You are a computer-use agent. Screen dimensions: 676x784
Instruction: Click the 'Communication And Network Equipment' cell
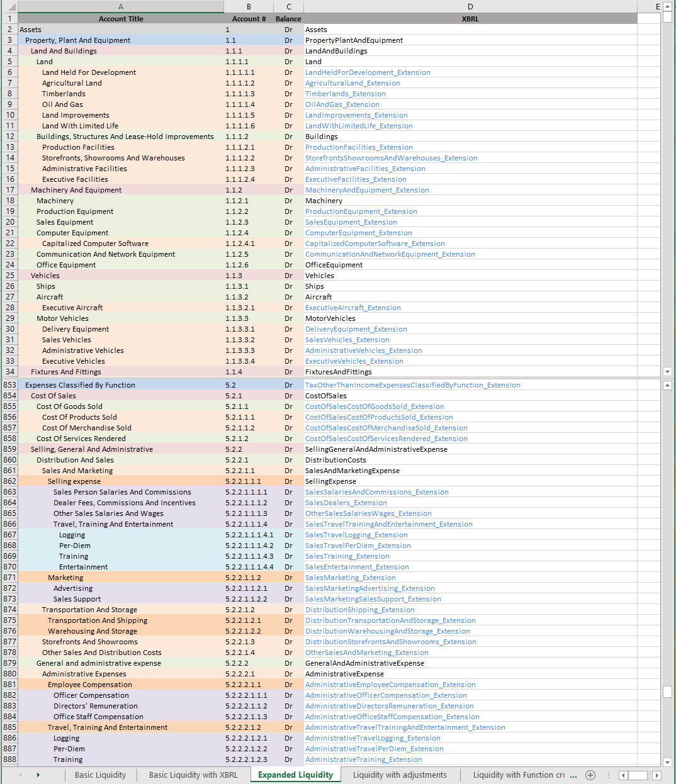(121, 254)
